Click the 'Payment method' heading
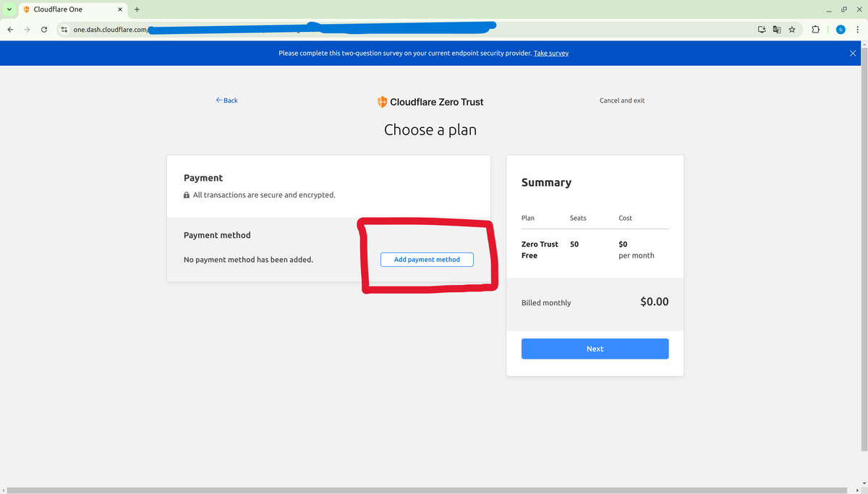This screenshot has height=494, width=868. (217, 235)
